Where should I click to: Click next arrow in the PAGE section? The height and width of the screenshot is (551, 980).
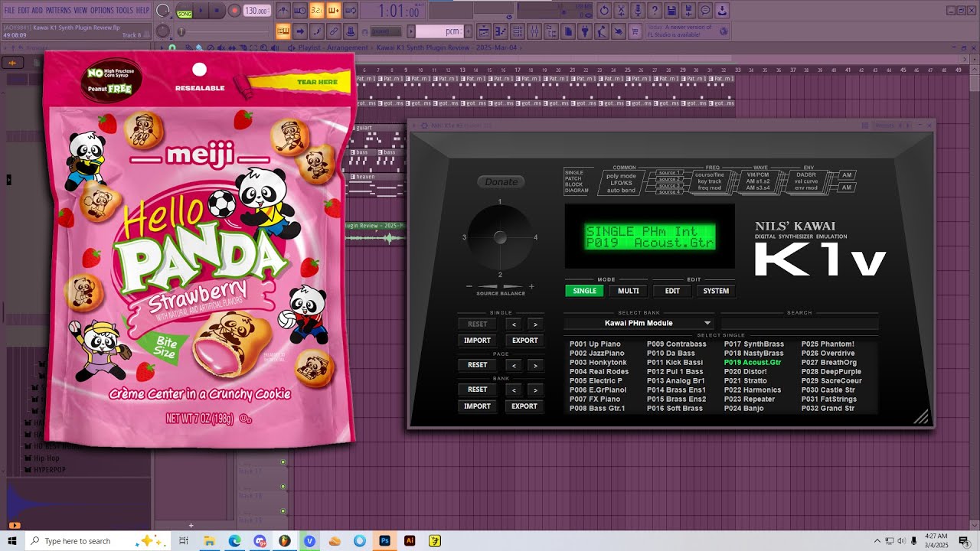pyautogui.click(x=535, y=366)
